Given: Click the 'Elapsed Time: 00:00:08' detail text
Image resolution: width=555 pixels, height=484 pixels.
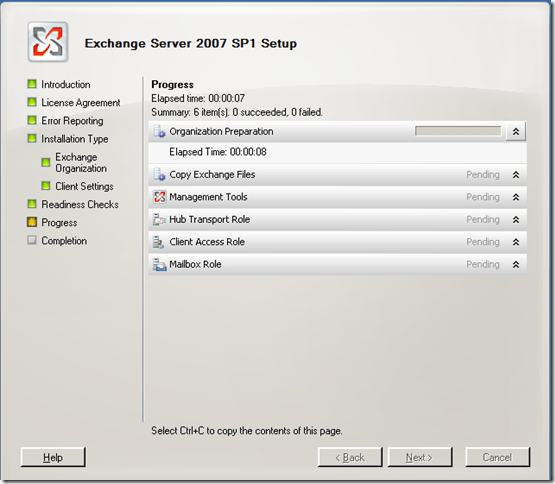Looking at the screenshot, I should (x=218, y=152).
